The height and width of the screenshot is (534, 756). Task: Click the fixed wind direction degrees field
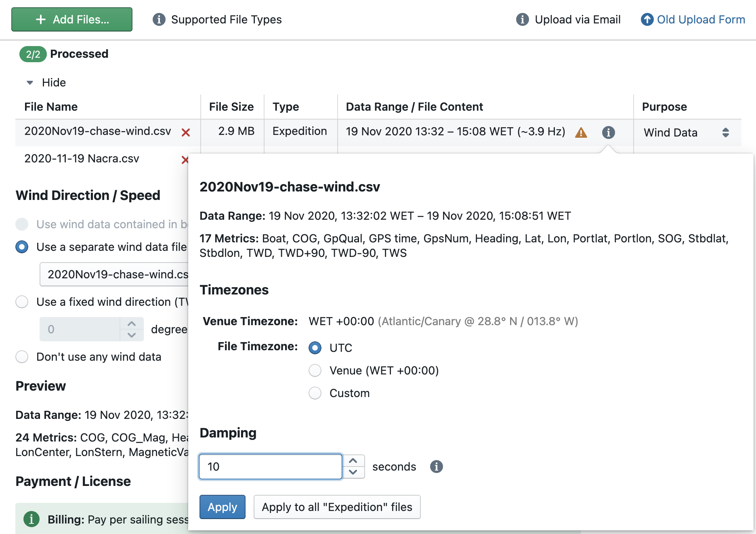click(x=80, y=329)
